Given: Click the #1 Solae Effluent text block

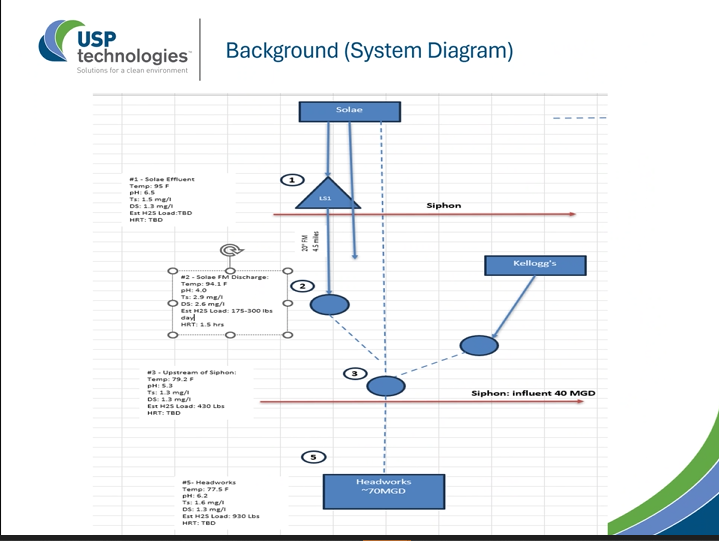Looking at the screenshot, I should point(165,200).
